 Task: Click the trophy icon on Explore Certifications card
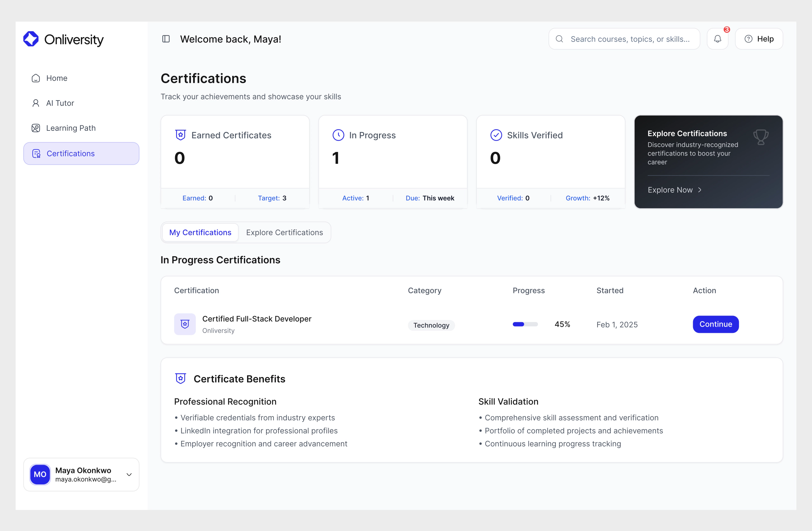[x=761, y=137]
